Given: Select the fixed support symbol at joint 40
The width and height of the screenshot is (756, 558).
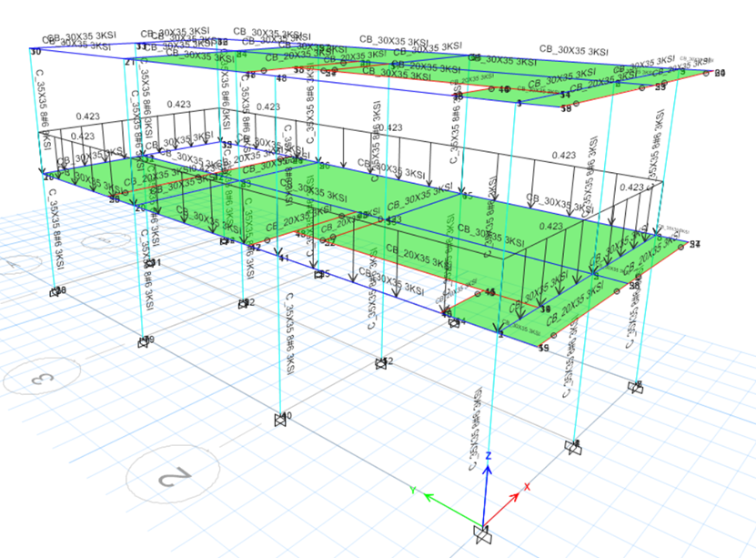Looking at the screenshot, I should 280,420.
